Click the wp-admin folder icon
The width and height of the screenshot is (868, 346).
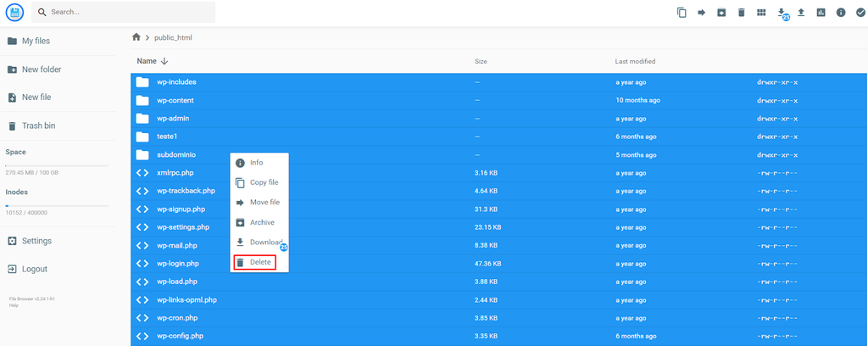click(142, 119)
